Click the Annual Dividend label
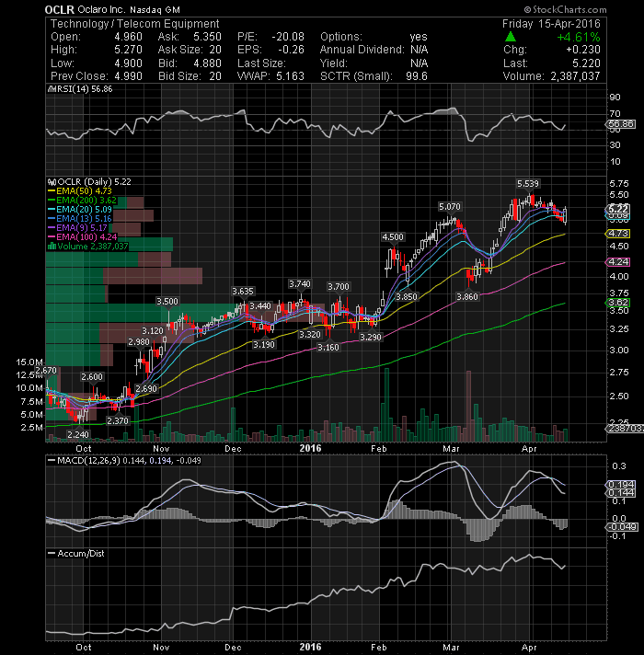This screenshot has height=655, width=644. 362,50
